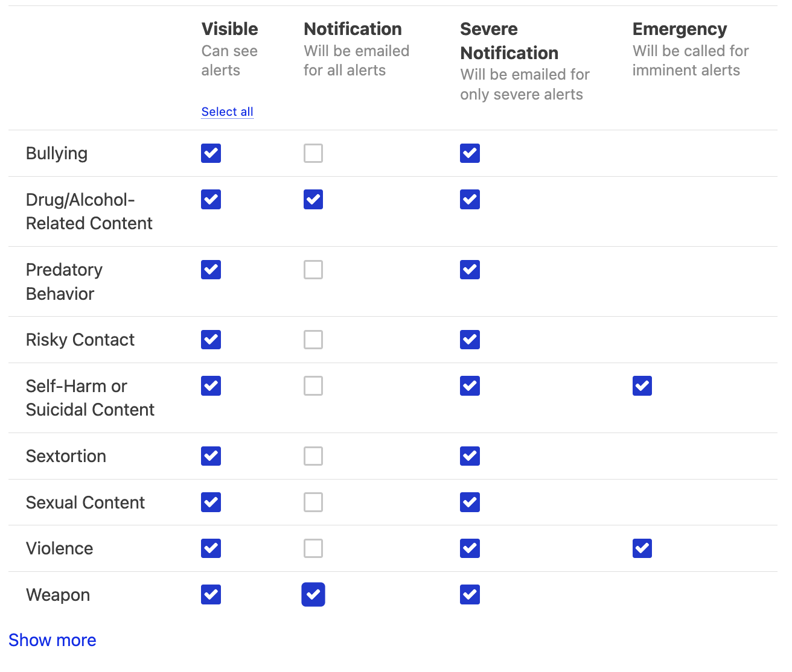Uncheck Severe Notification for Violence

pos(470,548)
